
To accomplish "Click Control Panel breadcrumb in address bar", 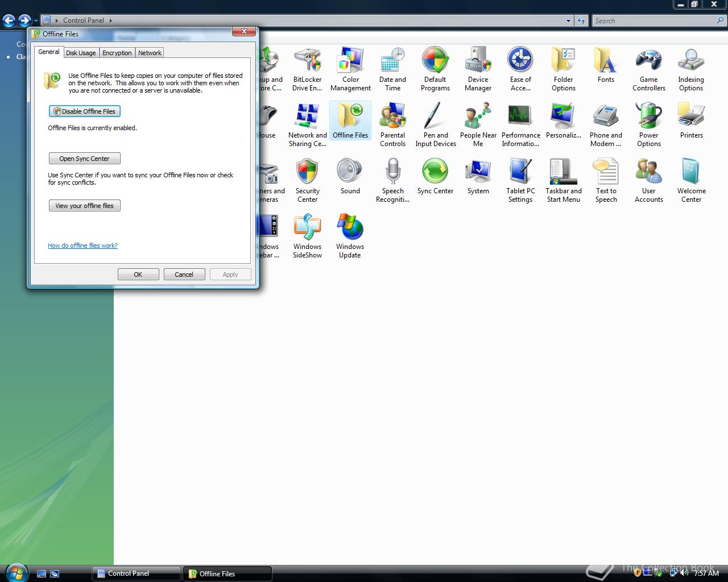I will coord(84,20).
